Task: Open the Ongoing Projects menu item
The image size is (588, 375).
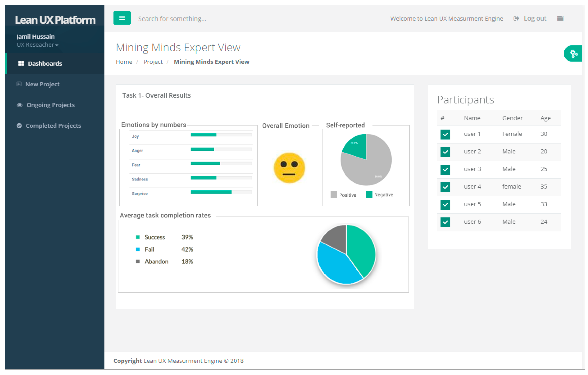Action: click(x=55, y=105)
